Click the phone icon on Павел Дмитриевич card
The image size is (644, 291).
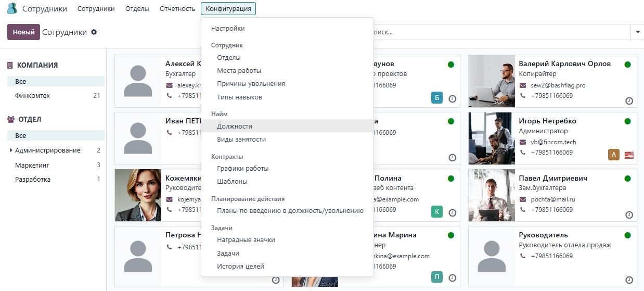(x=523, y=210)
